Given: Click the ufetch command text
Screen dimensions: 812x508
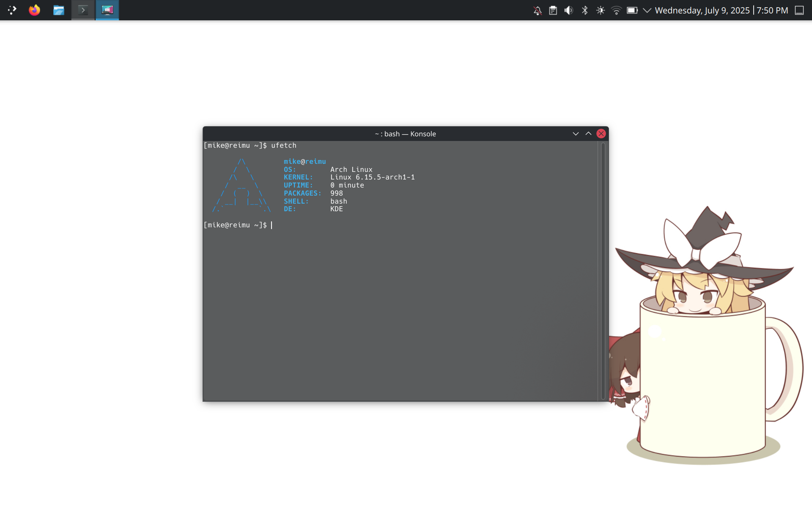Looking at the screenshot, I should click(284, 146).
